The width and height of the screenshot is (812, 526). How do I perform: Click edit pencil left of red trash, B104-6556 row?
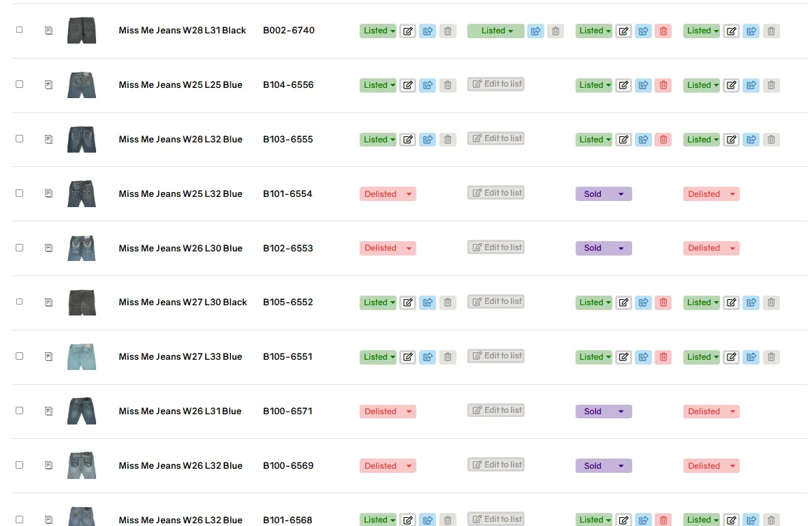coord(623,85)
